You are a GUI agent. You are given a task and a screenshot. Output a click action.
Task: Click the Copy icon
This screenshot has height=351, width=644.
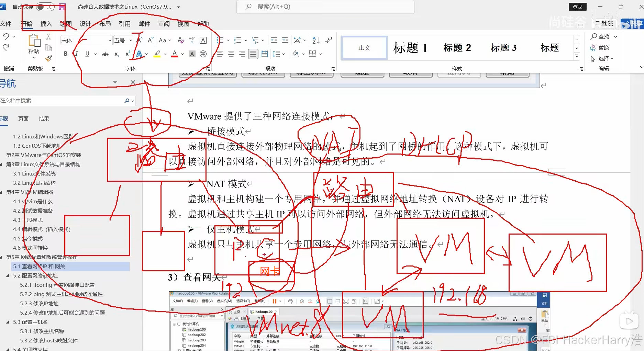(48, 48)
